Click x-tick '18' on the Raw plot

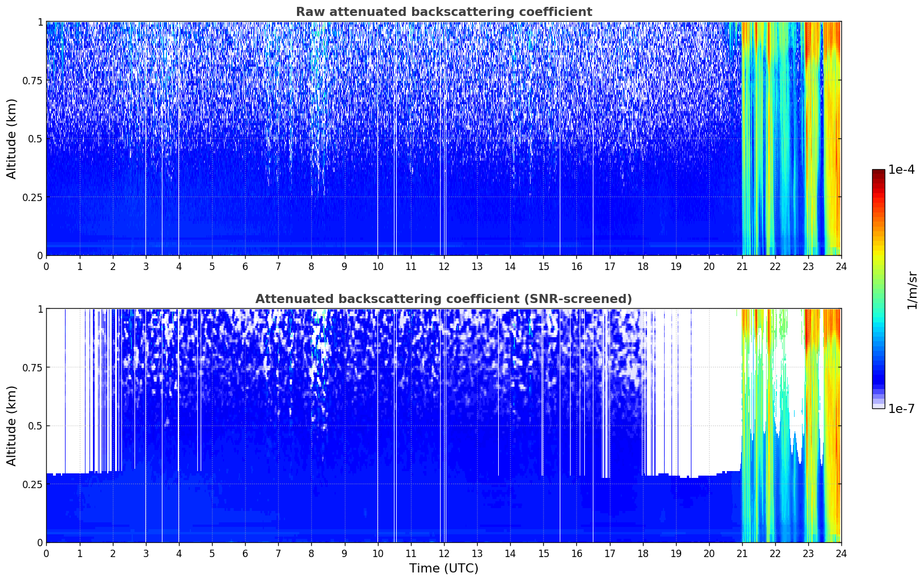pos(643,266)
